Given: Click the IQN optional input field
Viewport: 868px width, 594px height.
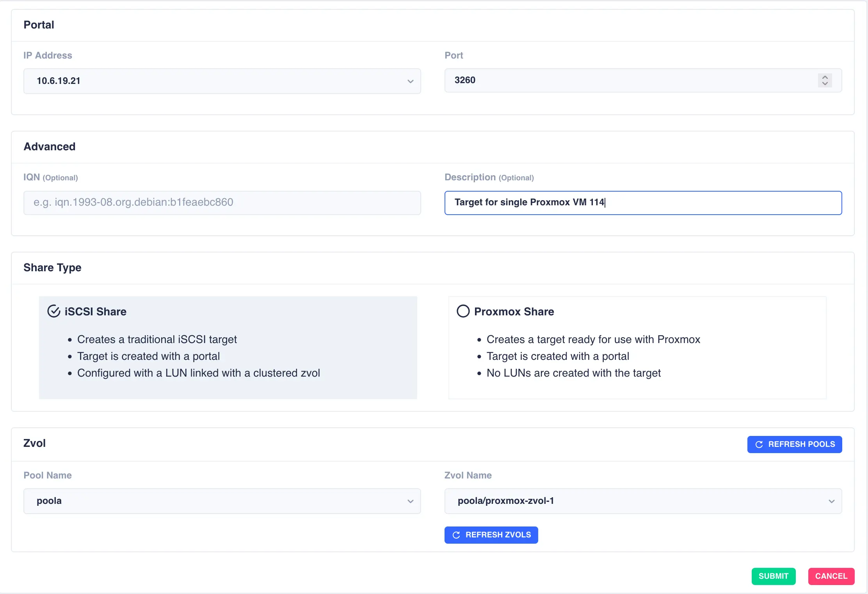Looking at the screenshot, I should (222, 203).
